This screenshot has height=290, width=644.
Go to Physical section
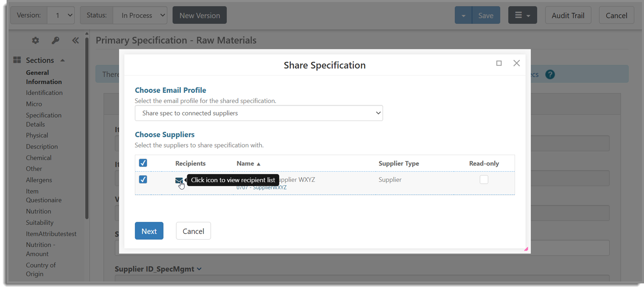pos(37,135)
